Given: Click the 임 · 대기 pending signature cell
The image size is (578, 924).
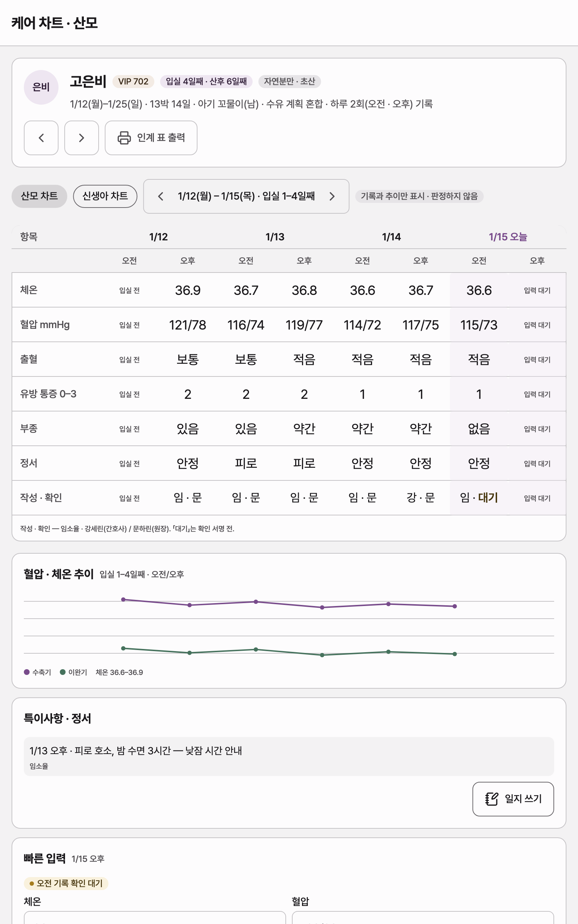Looking at the screenshot, I should pyautogui.click(x=479, y=498).
